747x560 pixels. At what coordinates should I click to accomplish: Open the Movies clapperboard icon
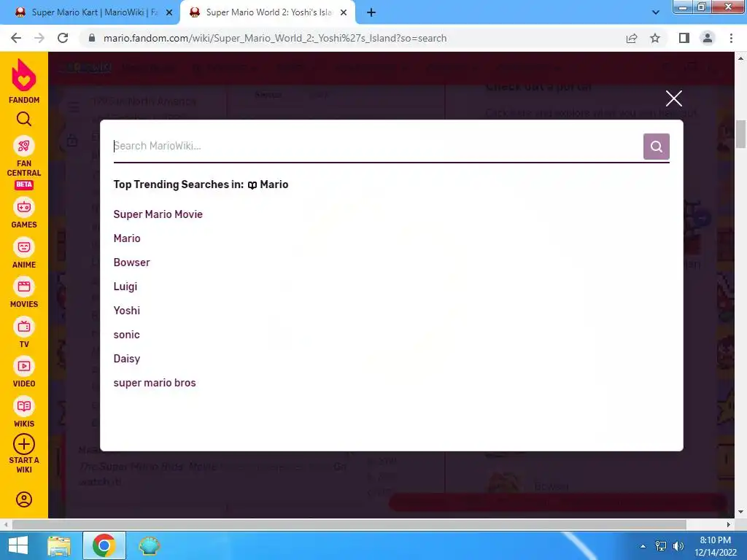coord(24,287)
